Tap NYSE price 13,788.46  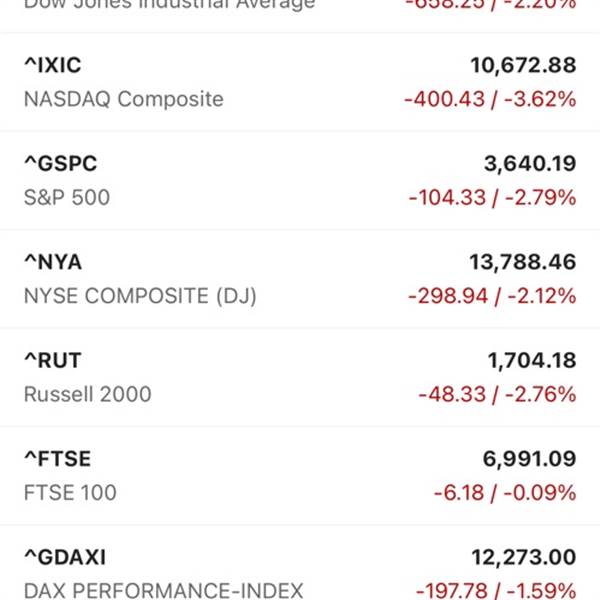coord(523,262)
